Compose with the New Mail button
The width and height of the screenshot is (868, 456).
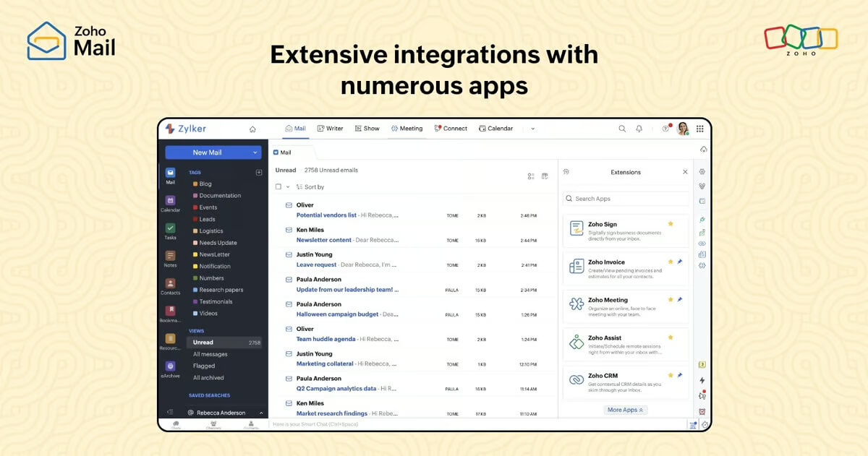pyautogui.click(x=207, y=152)
